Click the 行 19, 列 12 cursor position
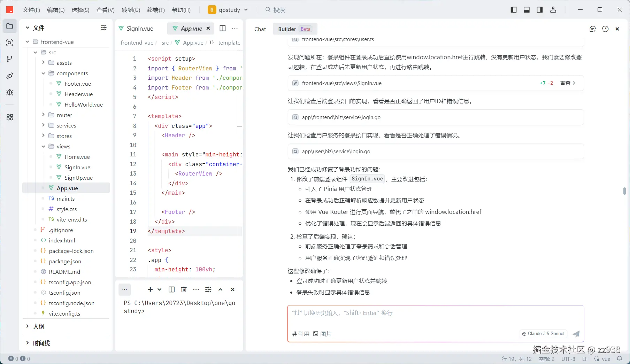 [x=517, y=359]
